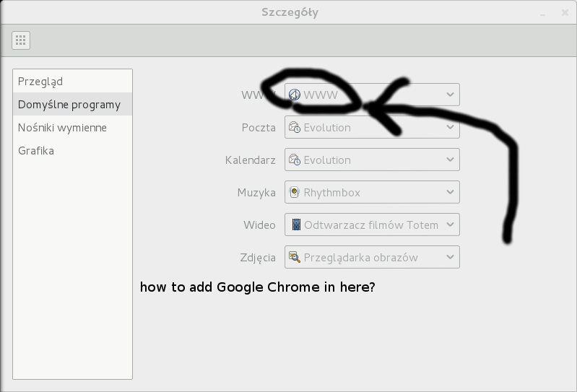577x392 pixels.
Task: Click the Totem film strip icon
Action: [x=295, y=225]
